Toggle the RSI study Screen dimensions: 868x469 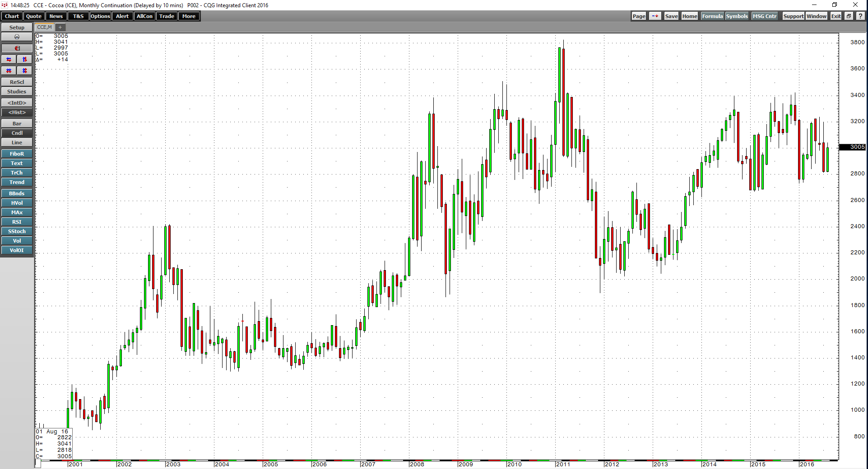click(x=17, y=222)
